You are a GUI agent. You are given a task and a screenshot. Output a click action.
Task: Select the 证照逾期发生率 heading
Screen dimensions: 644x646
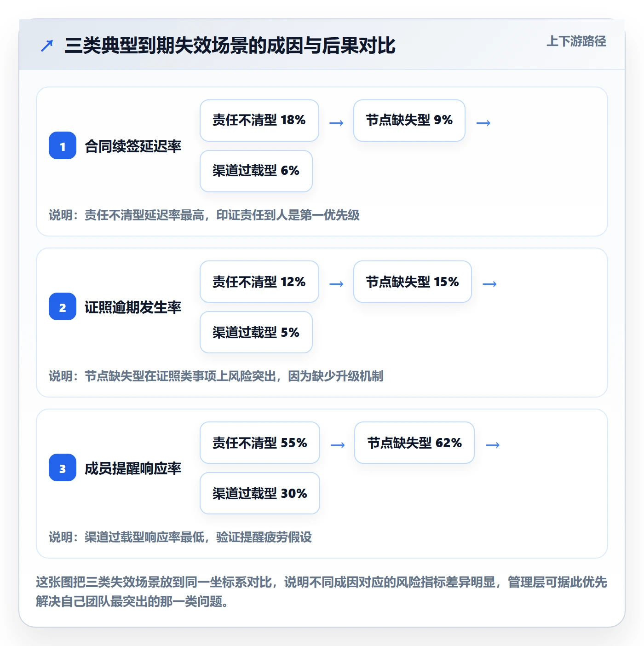click(133, 307)
